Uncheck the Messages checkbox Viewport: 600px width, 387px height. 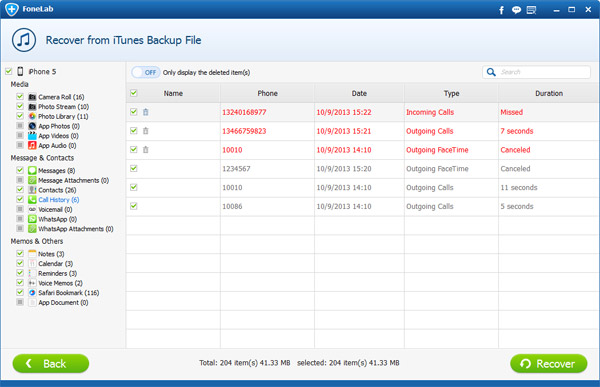click(20, 170)
